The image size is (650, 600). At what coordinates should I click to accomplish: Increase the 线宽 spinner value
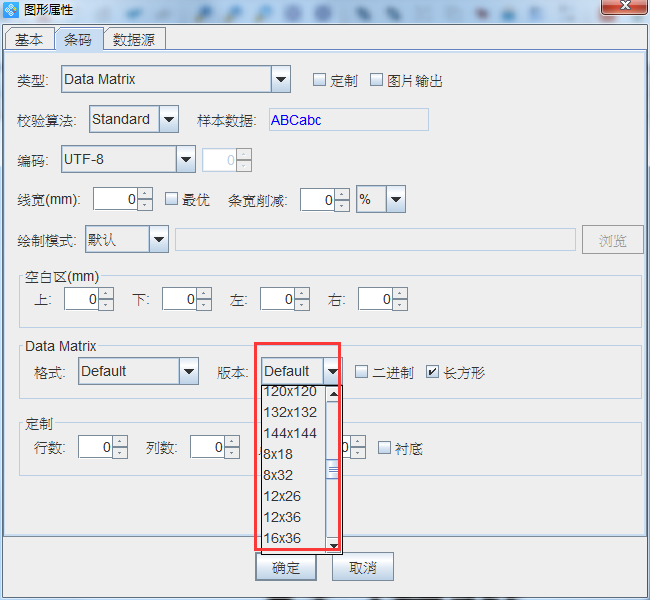(145, 194)
